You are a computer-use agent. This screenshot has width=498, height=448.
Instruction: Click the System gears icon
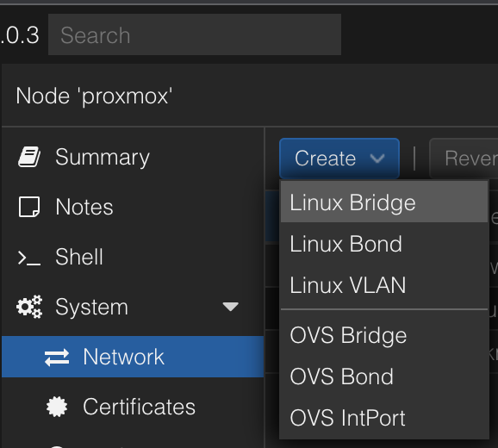(x=29, y=307)
